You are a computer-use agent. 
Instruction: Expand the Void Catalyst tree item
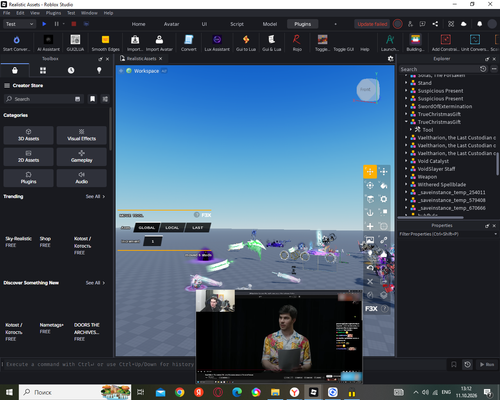pyautogui.click(x=406, y=161)
